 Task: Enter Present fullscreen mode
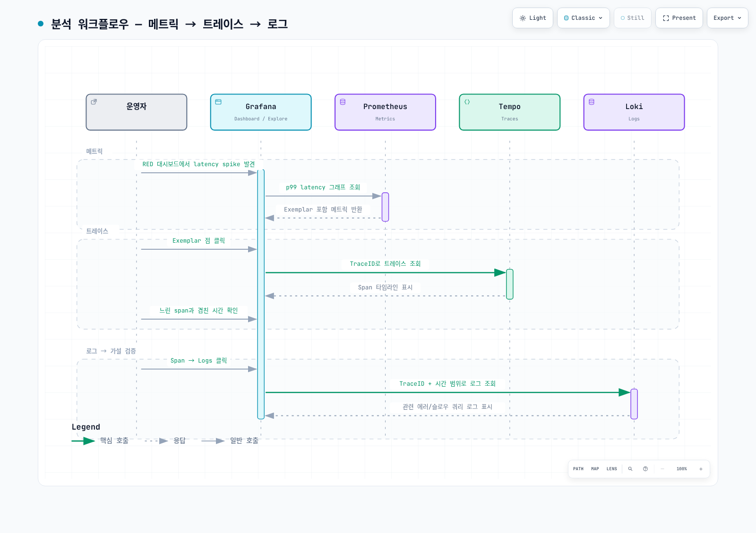coord(679,18)
